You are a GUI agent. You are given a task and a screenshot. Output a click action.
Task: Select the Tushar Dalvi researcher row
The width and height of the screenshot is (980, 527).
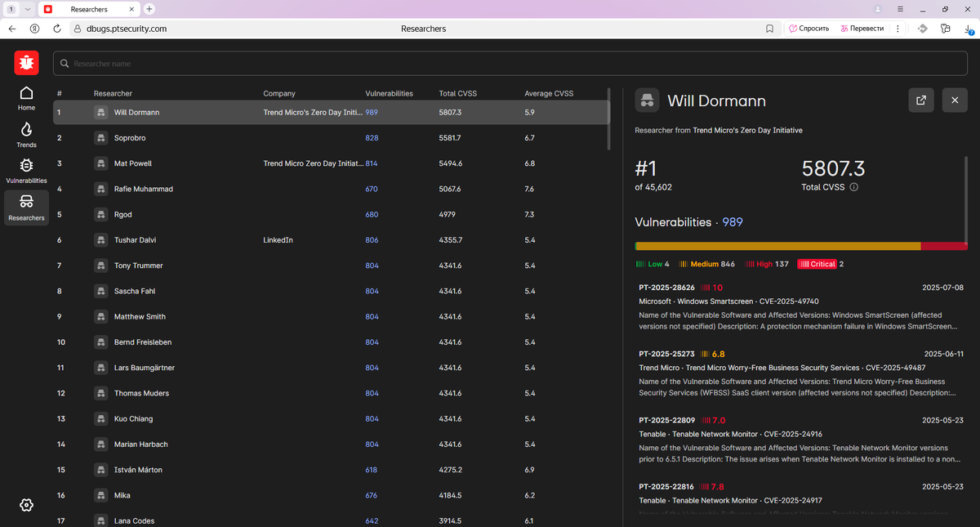point(331,240)
